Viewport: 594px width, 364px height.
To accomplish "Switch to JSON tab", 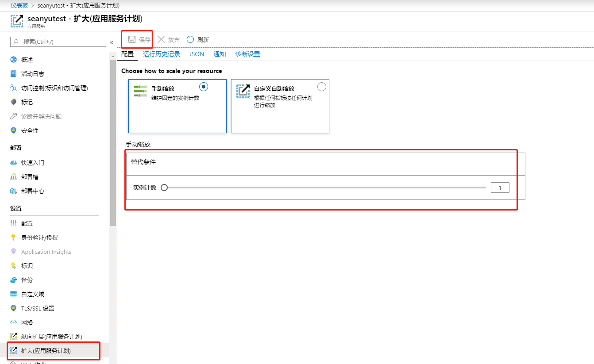I will (197, 54).
